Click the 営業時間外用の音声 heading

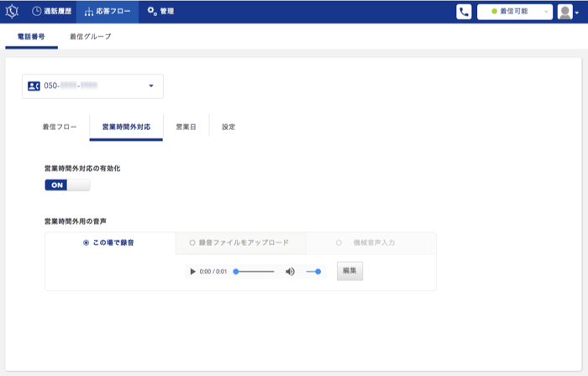76,222
